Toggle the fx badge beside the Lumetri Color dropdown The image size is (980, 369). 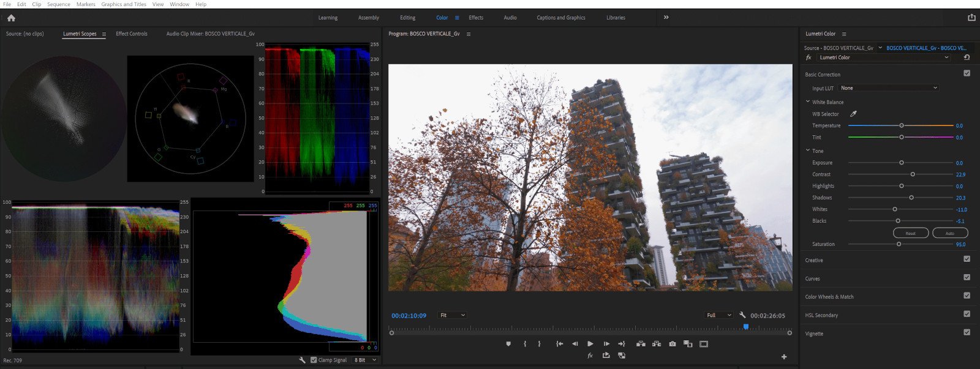click(x=809, y=58)
